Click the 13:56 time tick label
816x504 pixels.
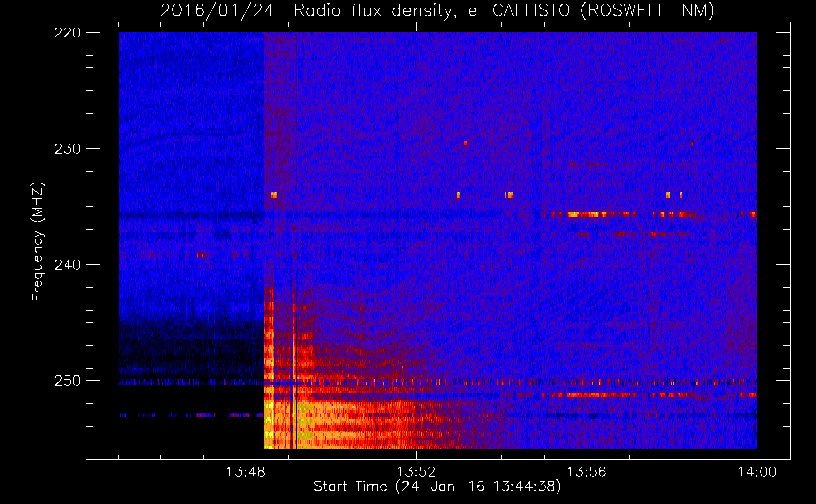pos(587,472)
